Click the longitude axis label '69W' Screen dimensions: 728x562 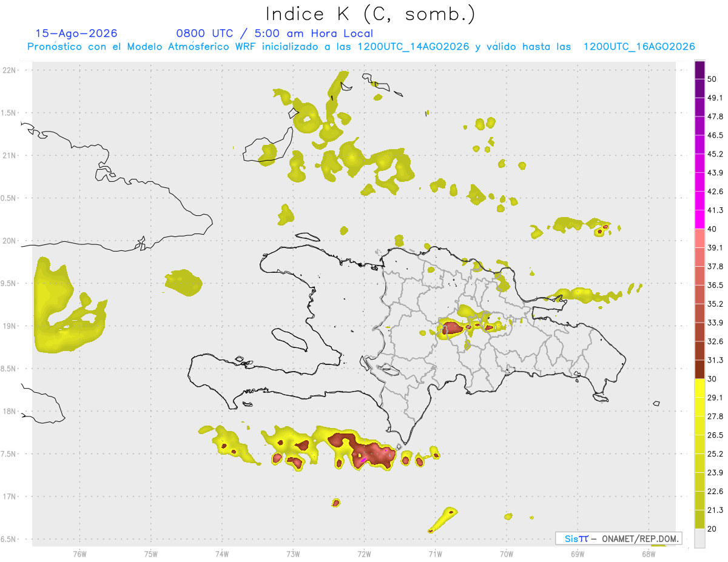[x=578, y=554]
